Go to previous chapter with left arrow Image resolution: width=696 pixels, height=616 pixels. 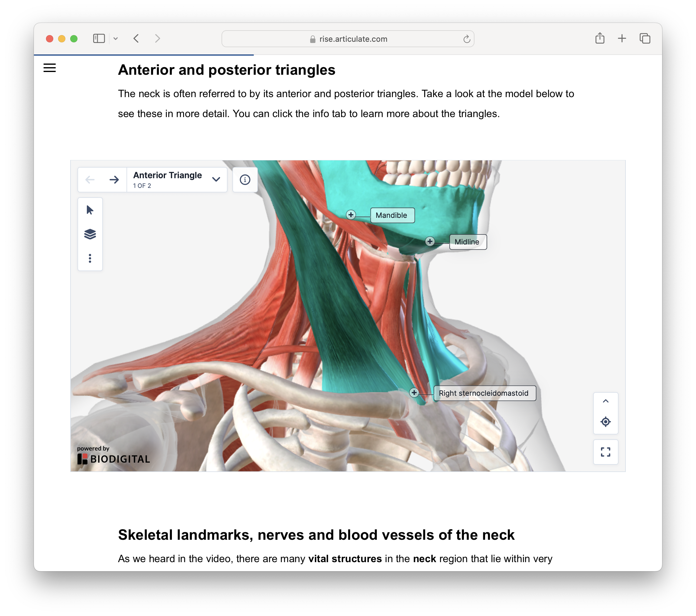click(90, 179)
